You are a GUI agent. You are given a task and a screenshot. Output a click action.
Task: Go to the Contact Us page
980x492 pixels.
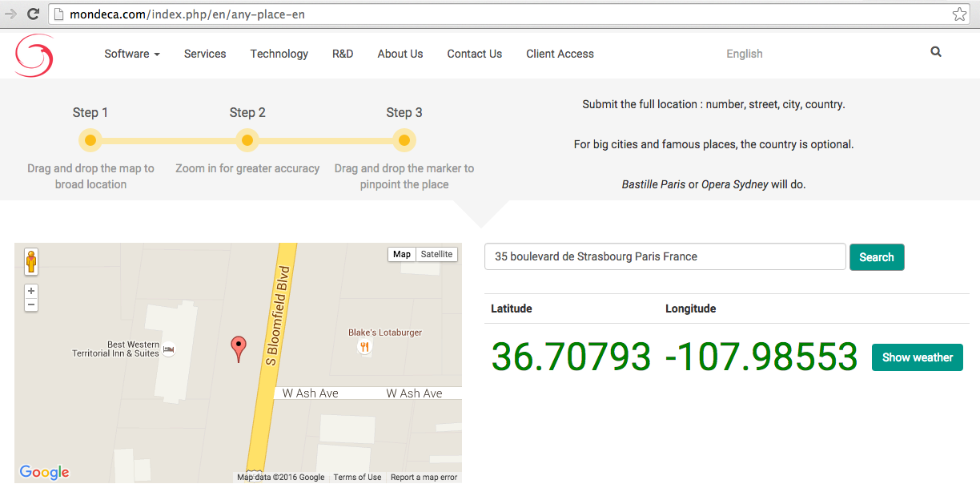pyautogui.click(x=474, y=54)
